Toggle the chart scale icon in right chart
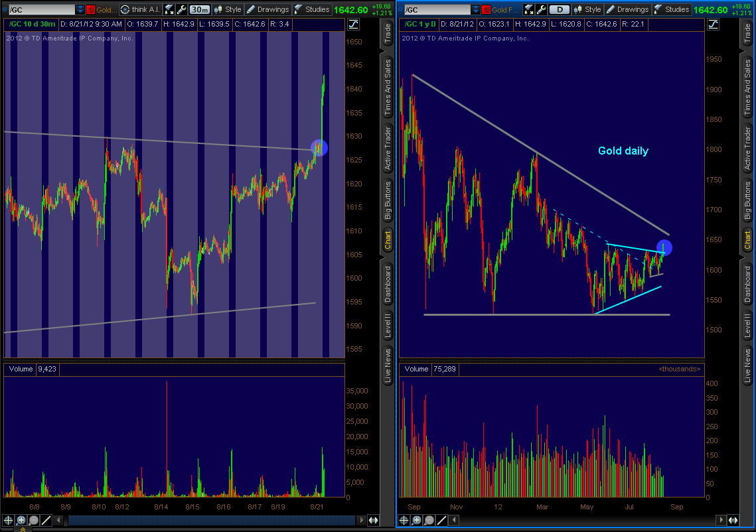The height and width of the screenshot is (532, 756). [x=713, y=25]
